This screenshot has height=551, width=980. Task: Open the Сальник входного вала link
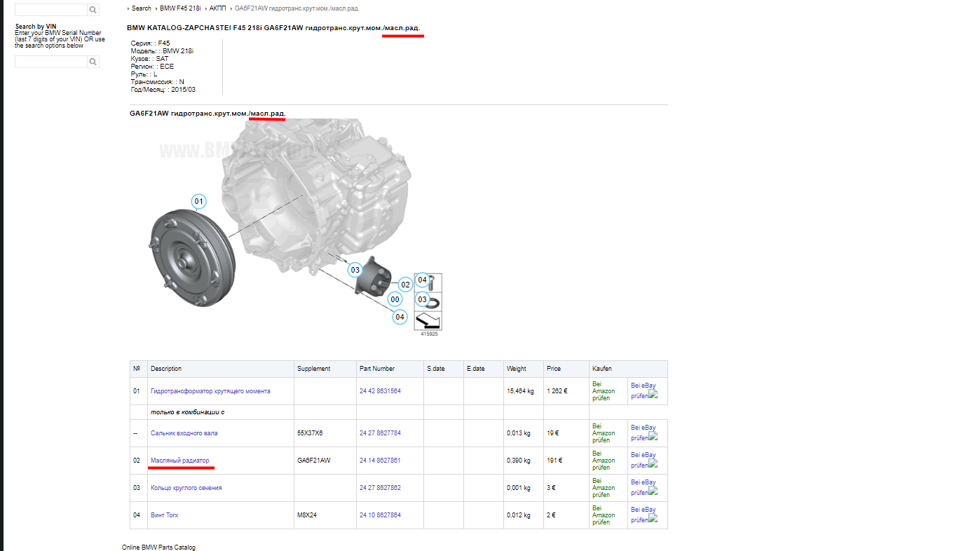tap(184, 433)
